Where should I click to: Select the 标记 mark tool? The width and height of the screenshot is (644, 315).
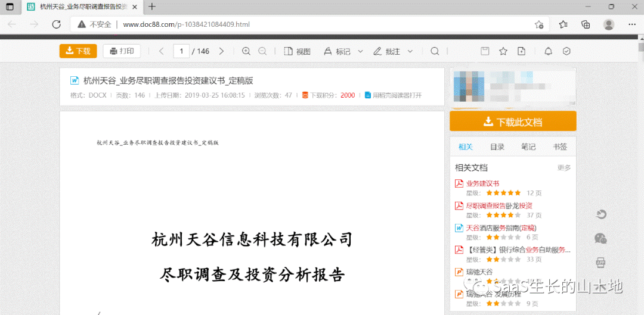click(338, 51)
